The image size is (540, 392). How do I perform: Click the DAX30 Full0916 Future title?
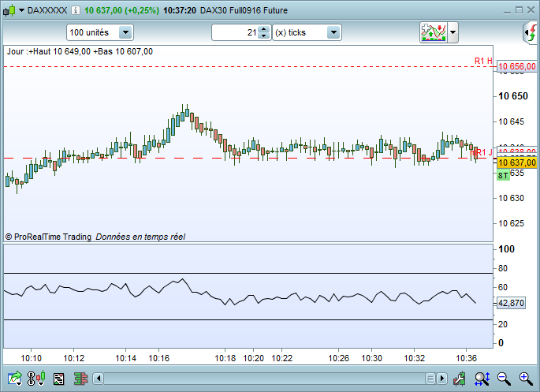(x=244, y=10)
